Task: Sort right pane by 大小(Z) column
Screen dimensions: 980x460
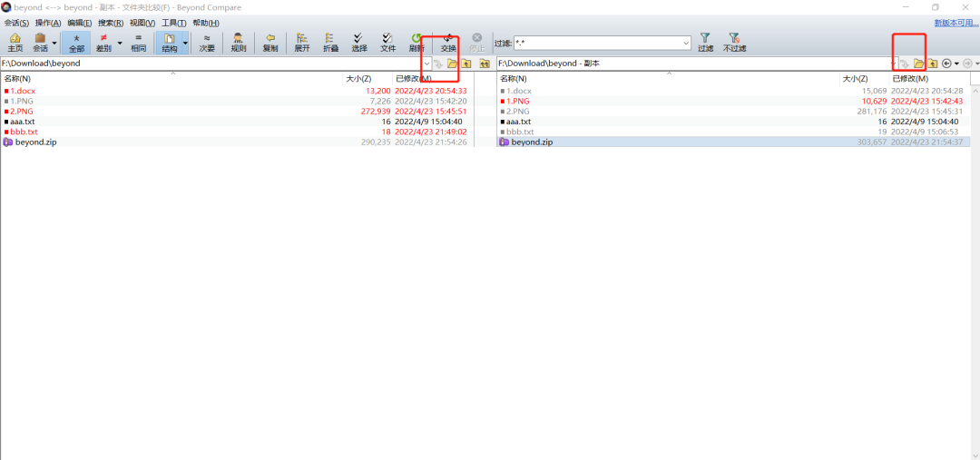Action: (864, 79)
